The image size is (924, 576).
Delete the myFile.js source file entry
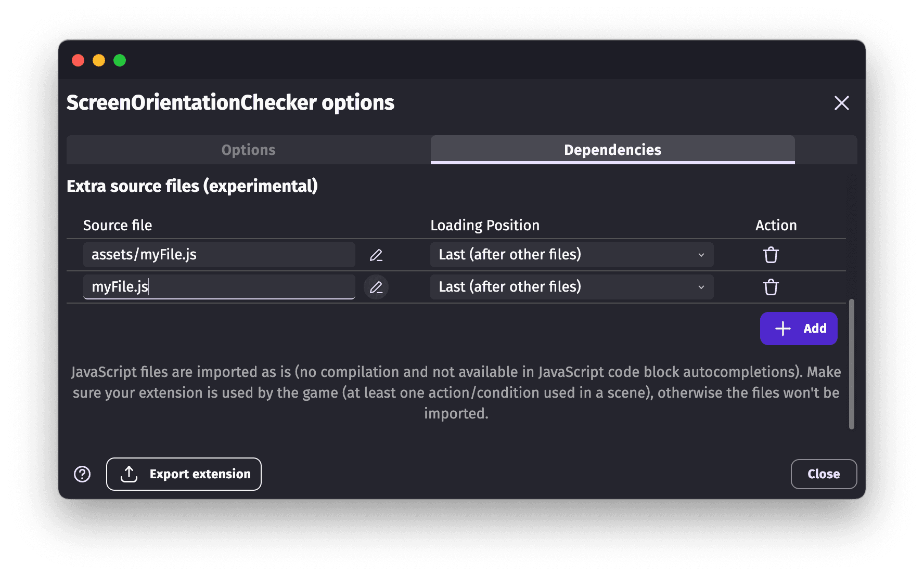(x=771, y=286)
